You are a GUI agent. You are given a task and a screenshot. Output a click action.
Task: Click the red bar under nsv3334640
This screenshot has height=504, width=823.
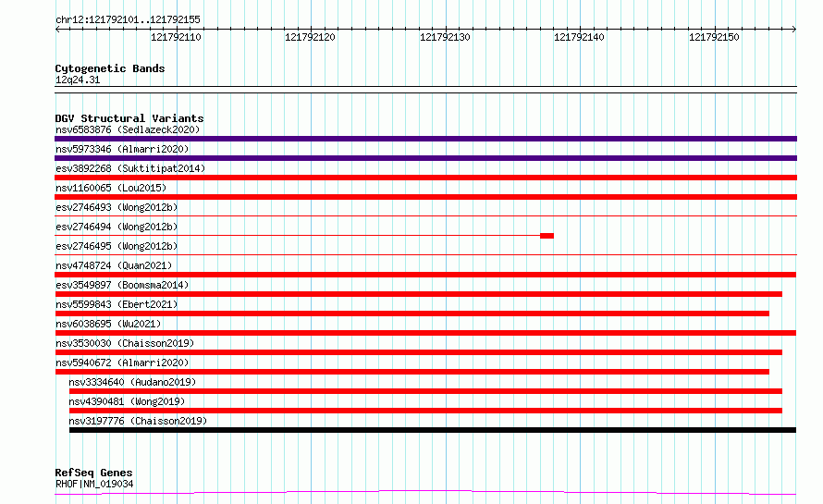coord(425,391)
